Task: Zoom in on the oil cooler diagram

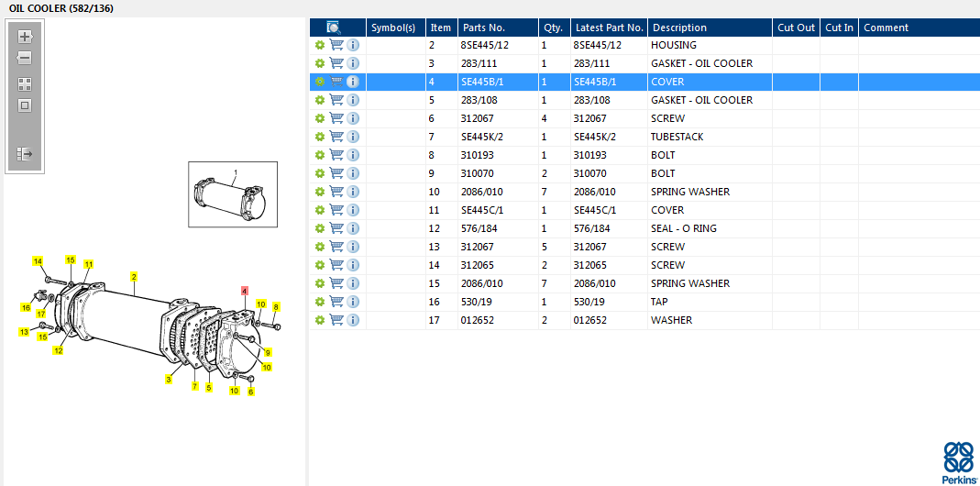Action: point(25,37)
